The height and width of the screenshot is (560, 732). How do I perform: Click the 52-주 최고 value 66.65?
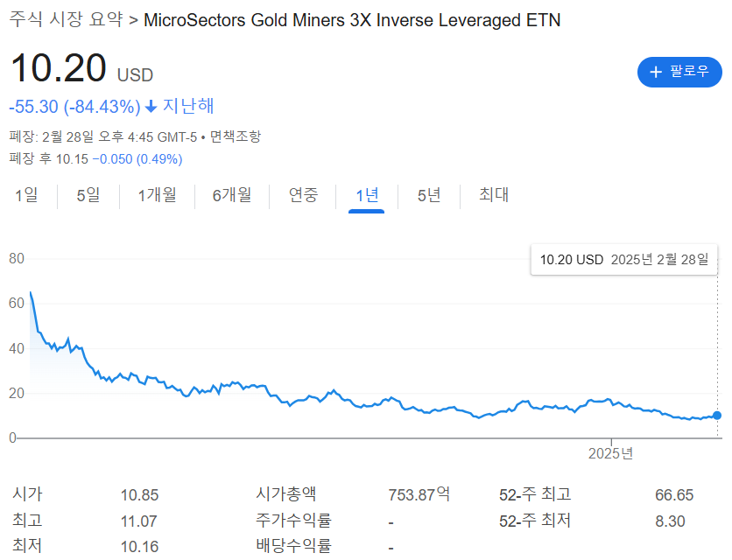674,495
